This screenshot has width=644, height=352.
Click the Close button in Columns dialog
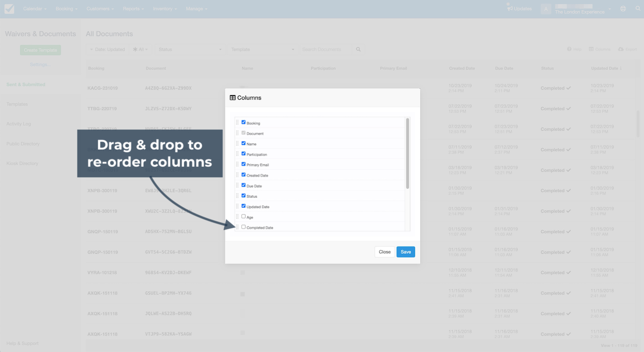click(385, 252)
